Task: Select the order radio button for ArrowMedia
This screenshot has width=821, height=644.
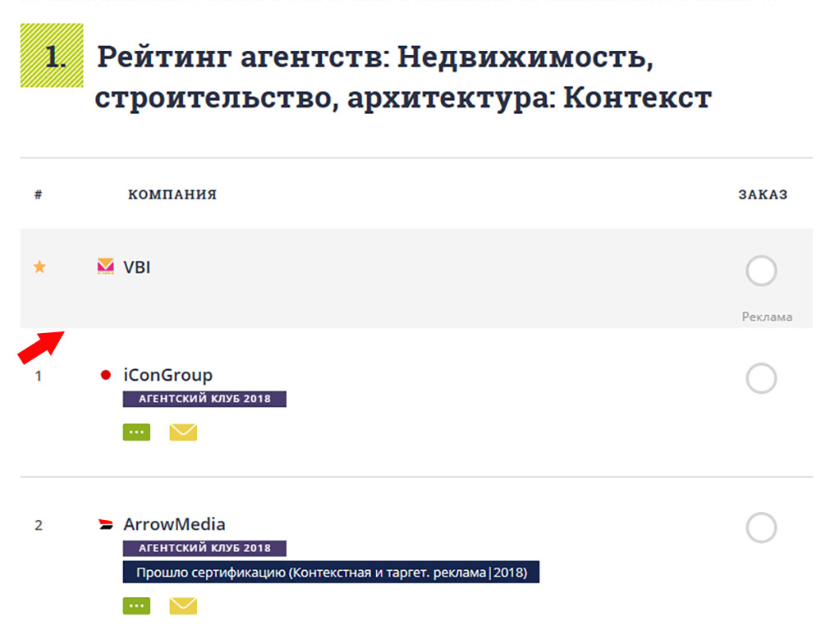Action: click(x=761, y=528)
